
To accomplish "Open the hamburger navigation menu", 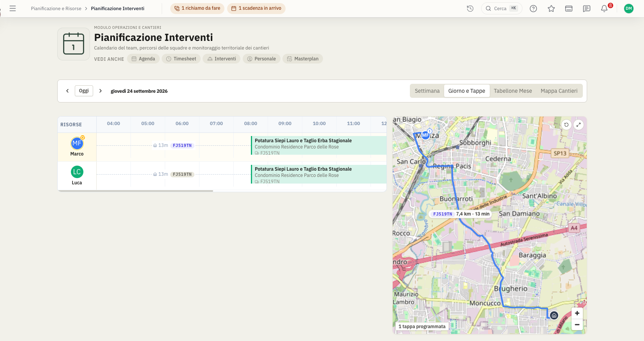I will (12, 8).
